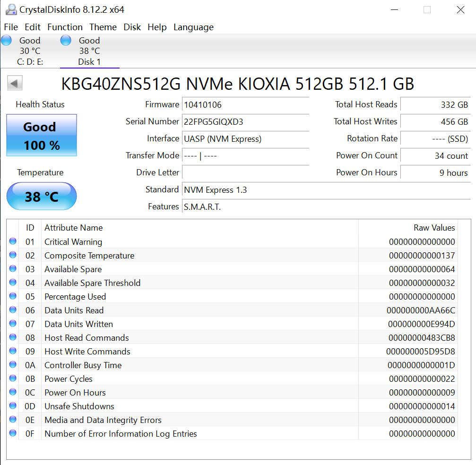Click the empty Drive Letter field

click(x=245, y=172)
